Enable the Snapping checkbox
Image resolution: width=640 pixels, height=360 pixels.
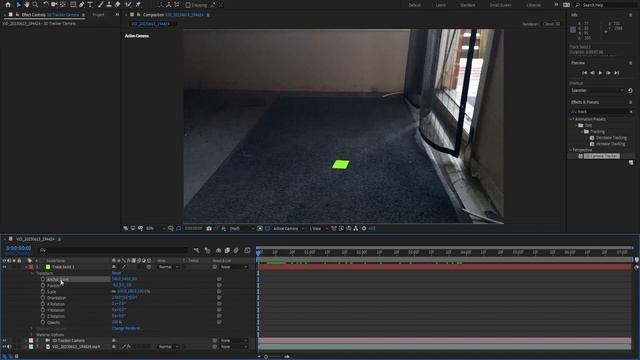click(188, 5)
